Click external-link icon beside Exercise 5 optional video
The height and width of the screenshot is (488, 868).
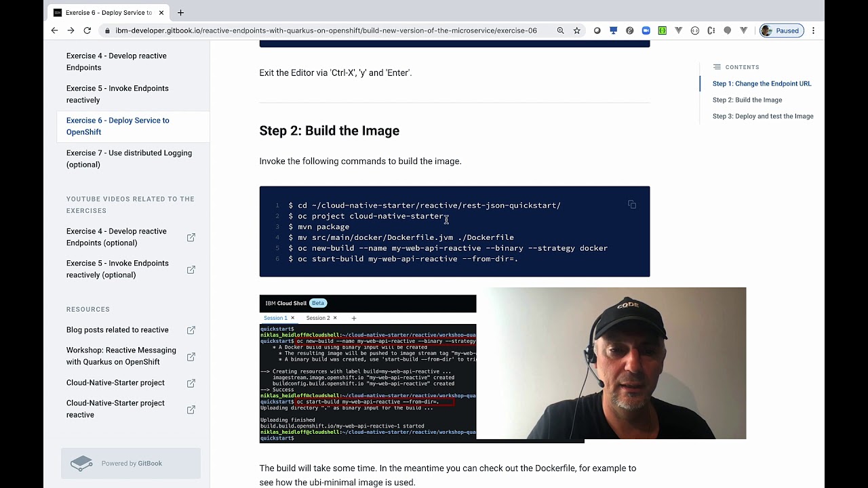tap(191, 270)
